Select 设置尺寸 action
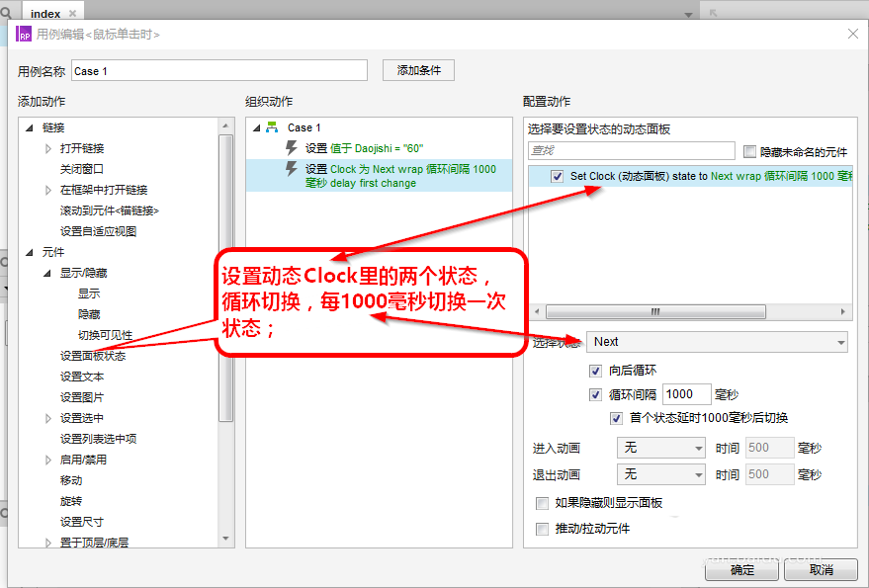 [82, 522]
